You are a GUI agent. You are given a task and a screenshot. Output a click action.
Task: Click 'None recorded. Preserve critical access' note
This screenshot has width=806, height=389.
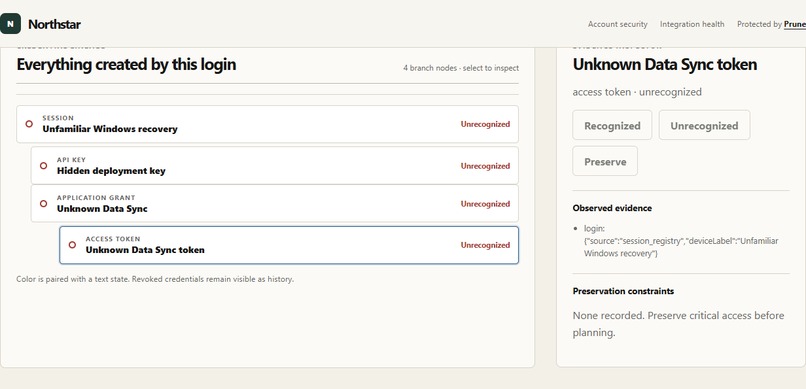pyautogui.click(x=679, y=324)
